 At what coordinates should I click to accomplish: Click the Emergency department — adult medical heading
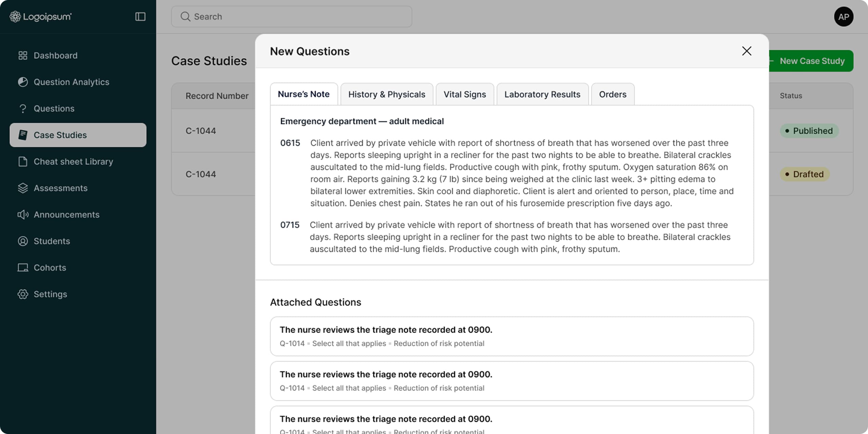[x=362, y=121]
